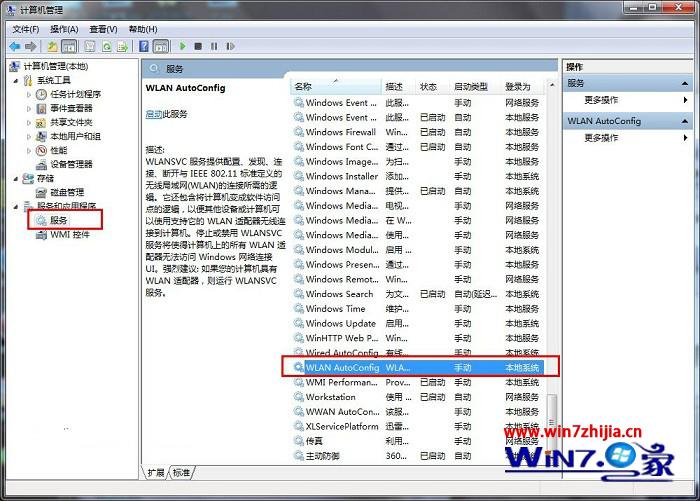Click the Back arrow toolbar icon
This screenshot has height=501, width=700.
click(15, 46)
